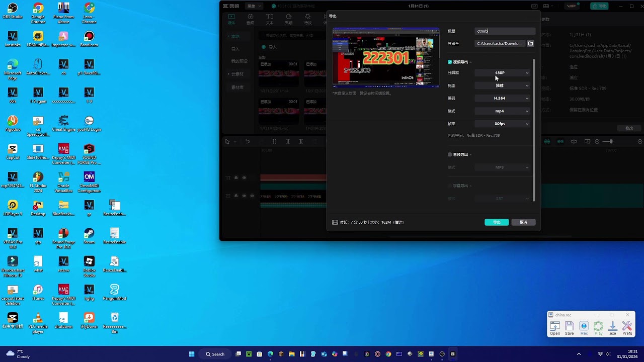The width and height of the screenshot is (644, 362).
Task: Open the layout switch icon in title bar
Action: (x=547, y=6)
